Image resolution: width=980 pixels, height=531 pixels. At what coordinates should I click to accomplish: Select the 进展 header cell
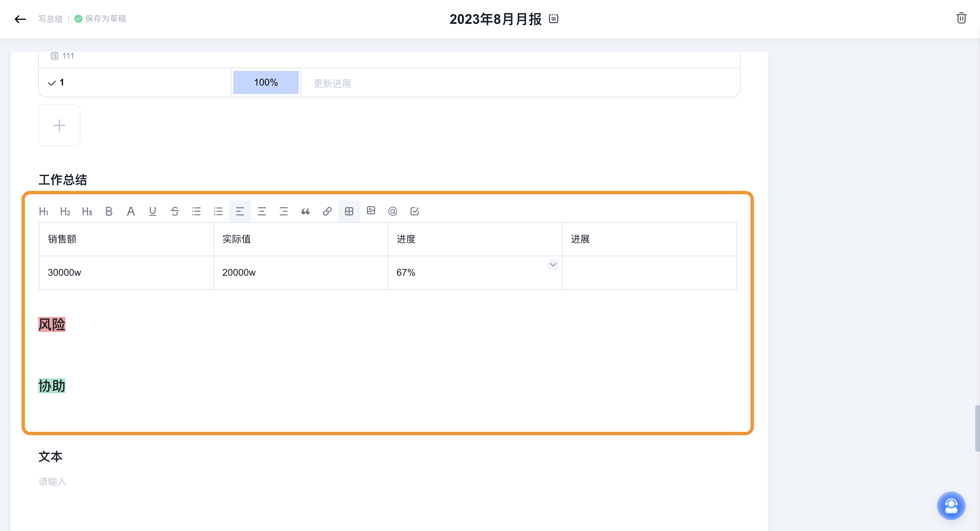(649, 239)
